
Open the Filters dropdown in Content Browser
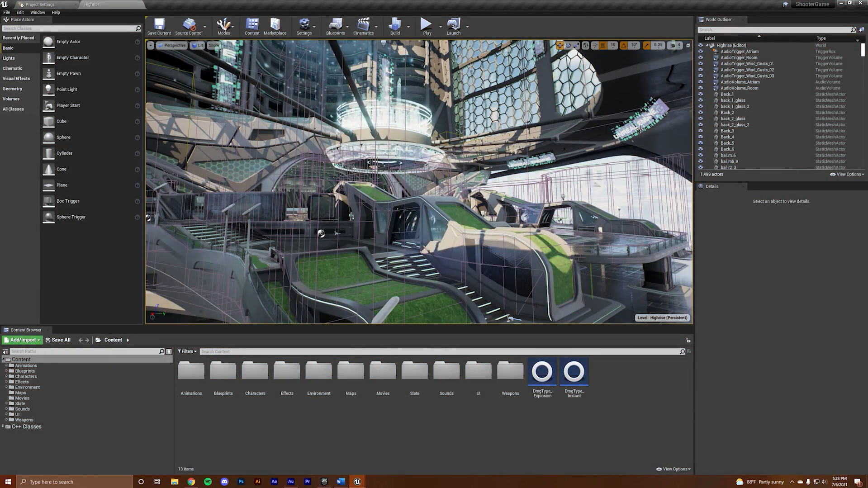click(x=187, y=351)
